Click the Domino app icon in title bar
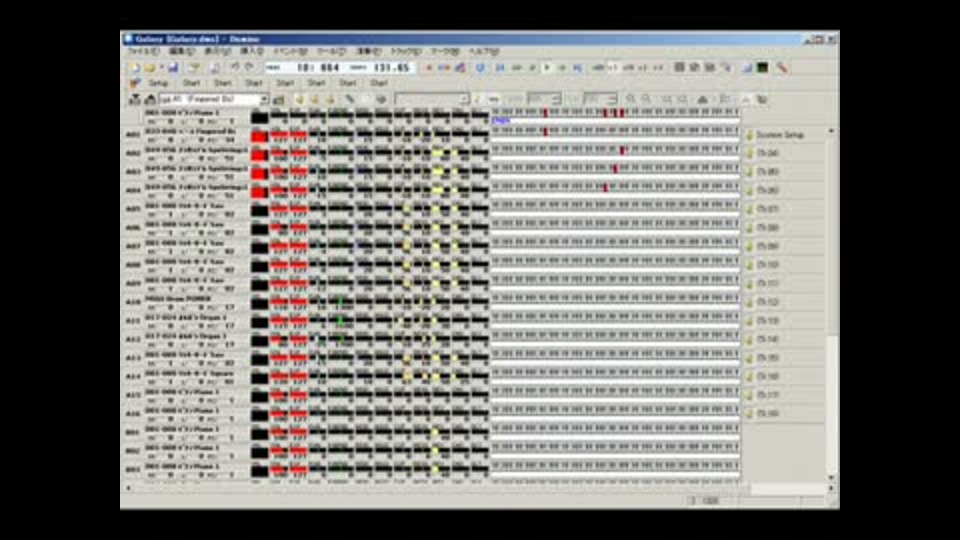This screenshot has width=960, height=540. point(129,39)
